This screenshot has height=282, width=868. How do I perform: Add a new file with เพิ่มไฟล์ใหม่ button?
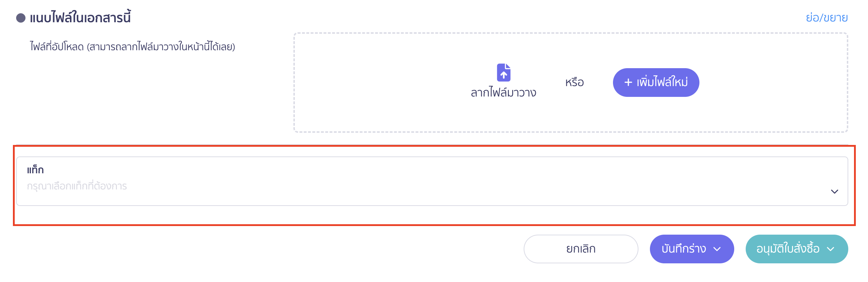(x=656, y=83)
